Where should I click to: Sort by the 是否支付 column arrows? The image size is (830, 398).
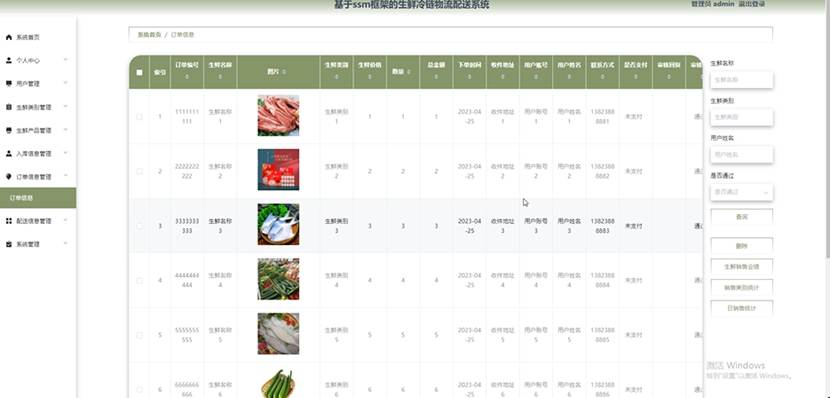(x=635, y=77)
